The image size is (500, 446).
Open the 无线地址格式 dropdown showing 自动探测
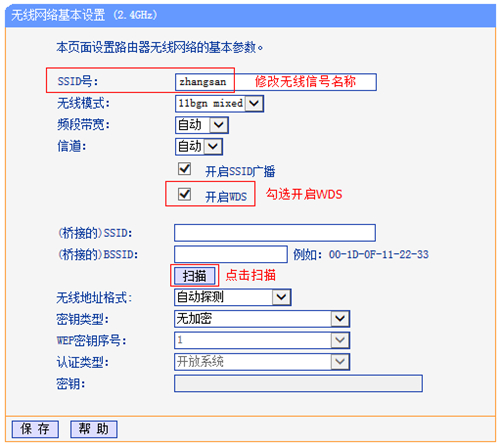[x=233, y=297]
